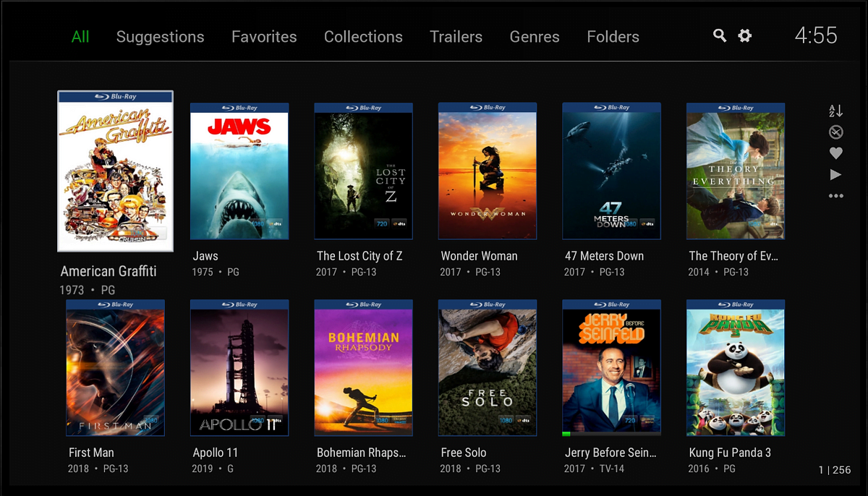868x496 pixels.
Task: Select the American Graffiti poster
Action: tap(115, 171)
